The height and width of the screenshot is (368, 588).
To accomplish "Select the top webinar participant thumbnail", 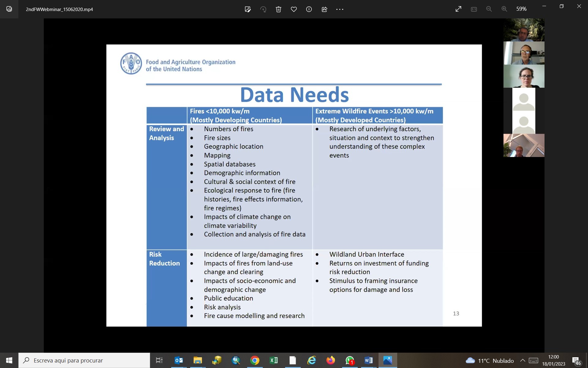I will (524, 30).
